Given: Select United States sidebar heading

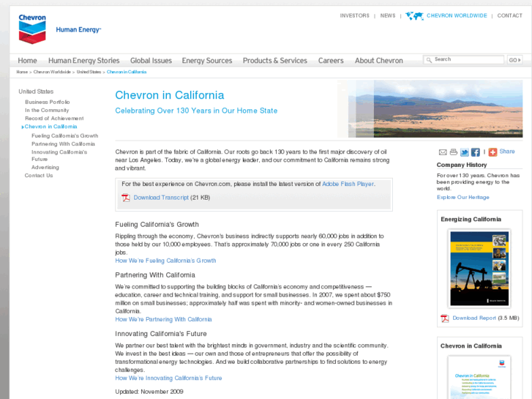Looking at the screenshot, I should tap(36, 92).
